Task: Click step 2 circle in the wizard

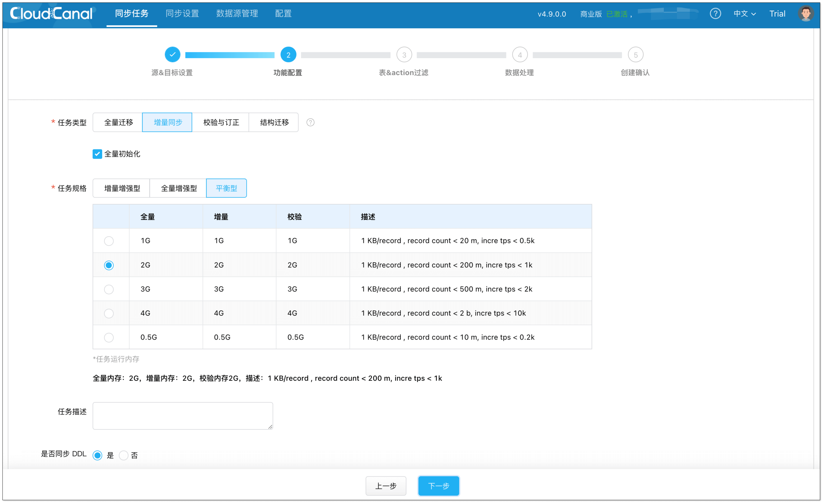Action: pos(288,54)
